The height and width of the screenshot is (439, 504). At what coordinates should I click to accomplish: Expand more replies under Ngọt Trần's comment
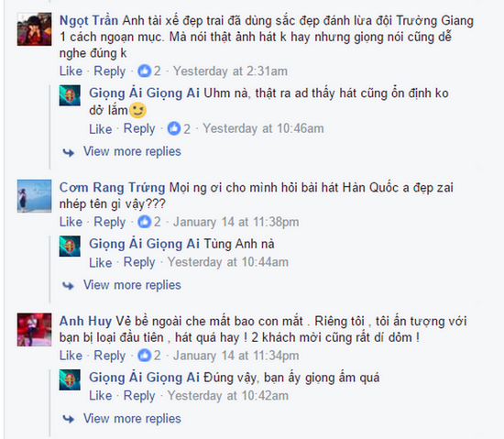132,151
